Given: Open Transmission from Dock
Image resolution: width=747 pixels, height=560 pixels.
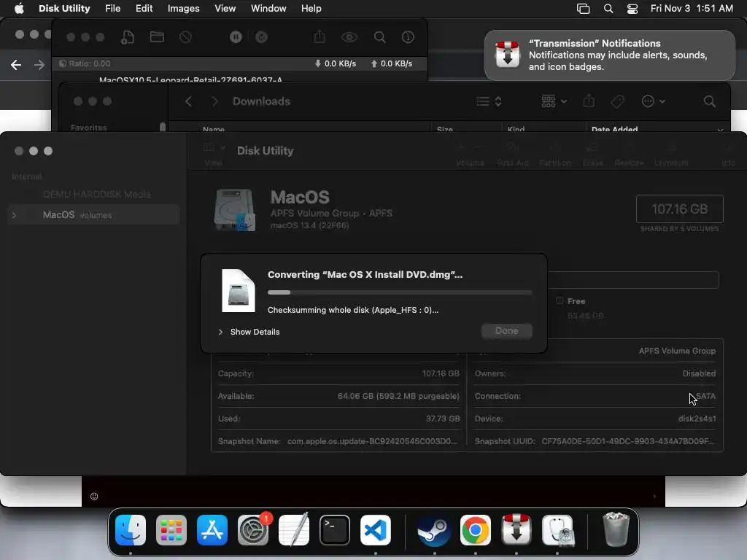Looking at the screenshot, I should tap(516, 529).
